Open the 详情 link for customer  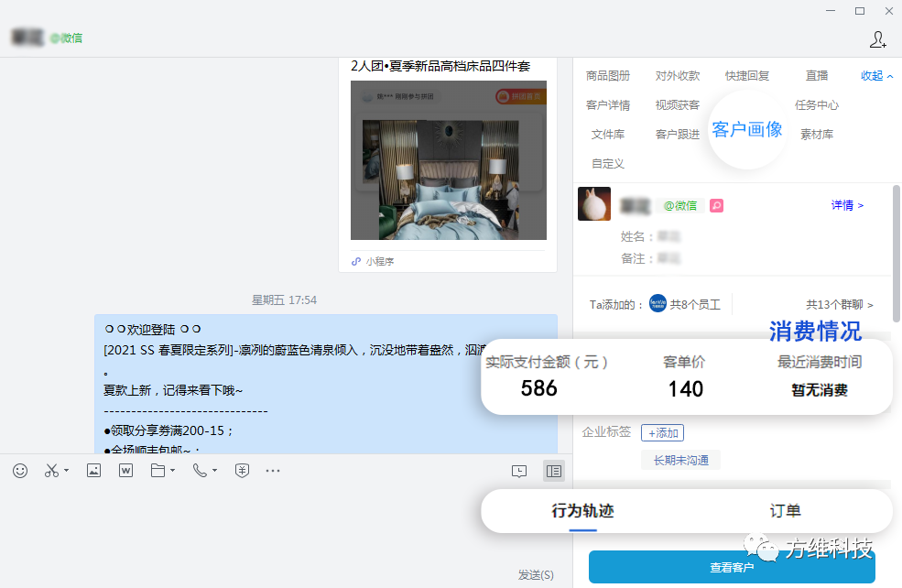(847, 205)
